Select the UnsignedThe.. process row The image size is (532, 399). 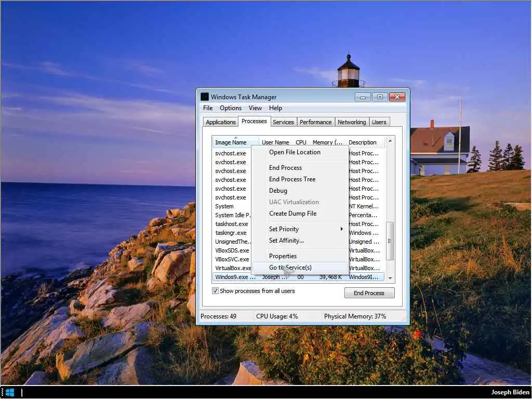(233, 242)
